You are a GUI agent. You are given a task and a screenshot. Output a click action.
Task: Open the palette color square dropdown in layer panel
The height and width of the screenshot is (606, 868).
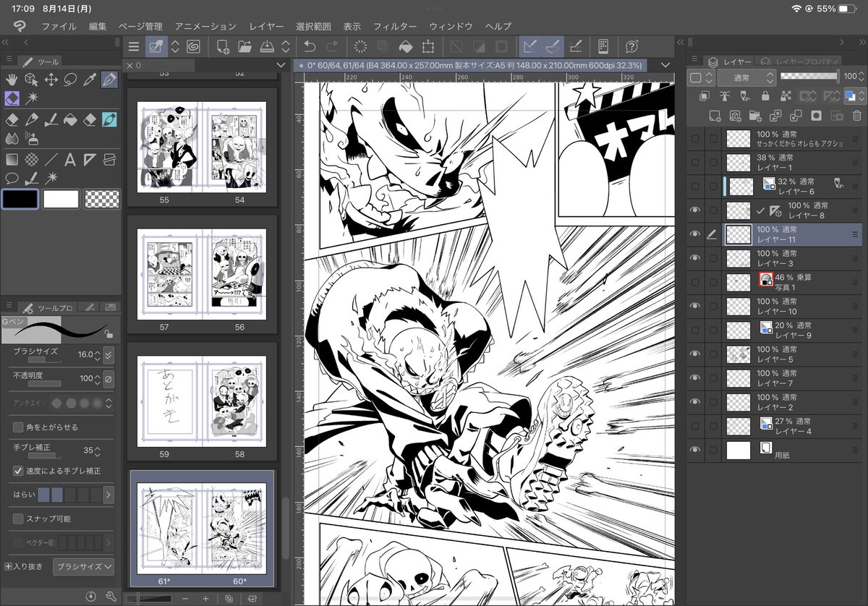click(x=702, y=77)
